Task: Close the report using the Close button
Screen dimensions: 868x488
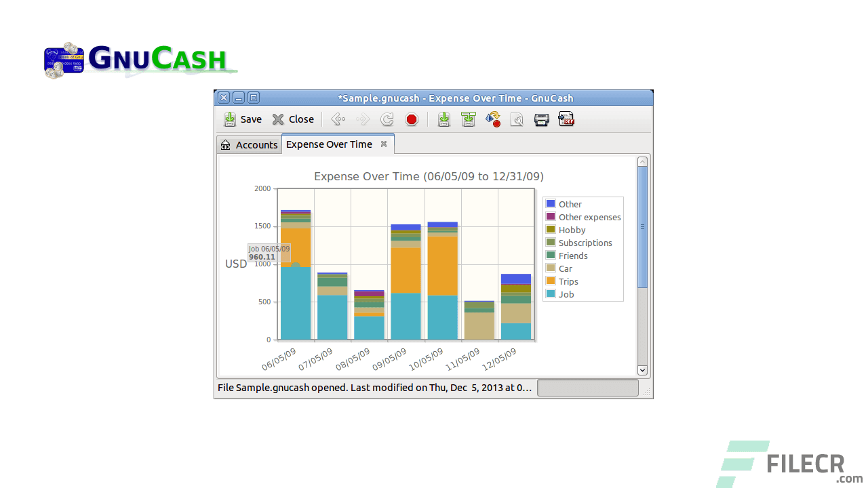Action: 293,119
